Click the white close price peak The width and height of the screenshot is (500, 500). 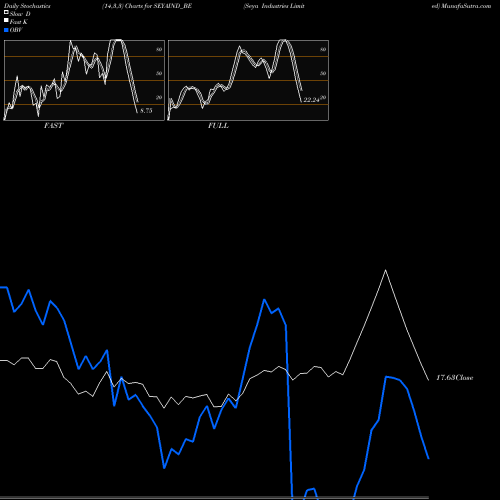[x=386, y=270]
